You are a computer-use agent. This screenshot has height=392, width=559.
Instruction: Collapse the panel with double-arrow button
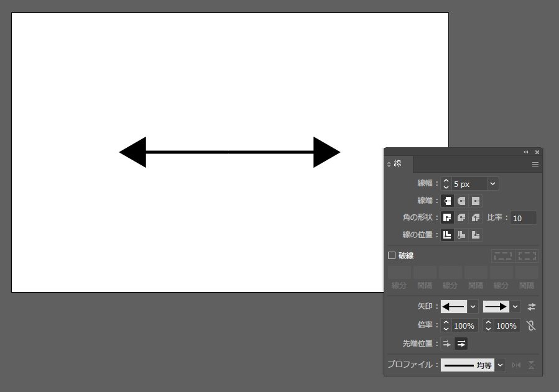[x=526, y=152]
